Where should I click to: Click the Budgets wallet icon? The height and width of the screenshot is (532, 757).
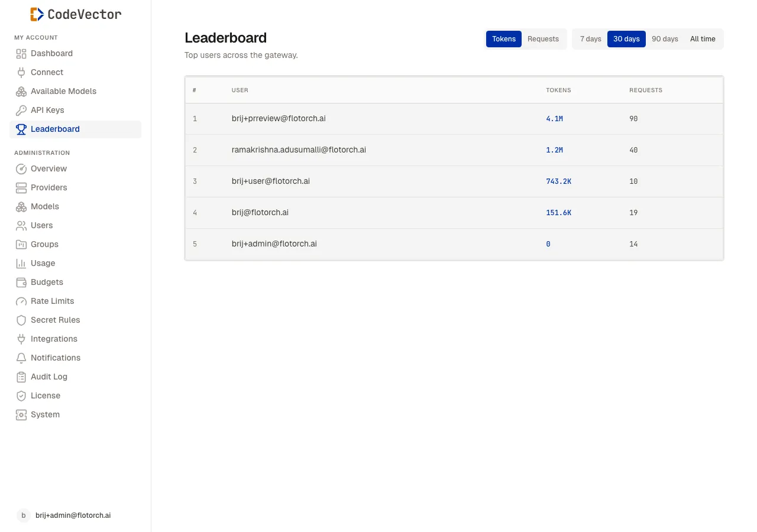pyautogui.click(x=21, y=282)
